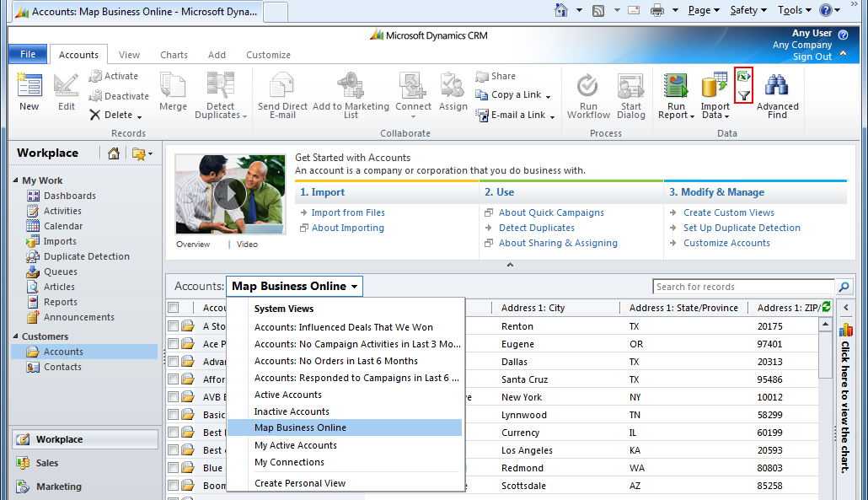Click the Assign ribbon icon
Viewport: 868px width, 500px height.
(453, 86)
